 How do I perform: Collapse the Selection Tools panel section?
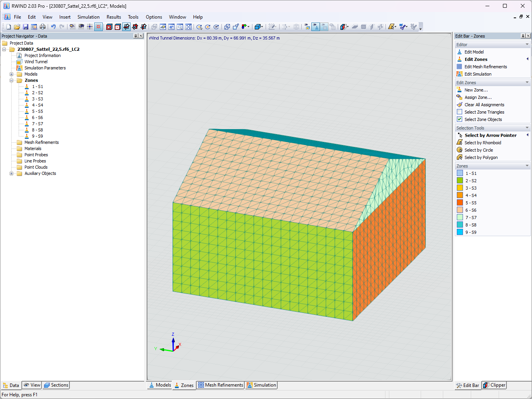click(x=527, y=128)
